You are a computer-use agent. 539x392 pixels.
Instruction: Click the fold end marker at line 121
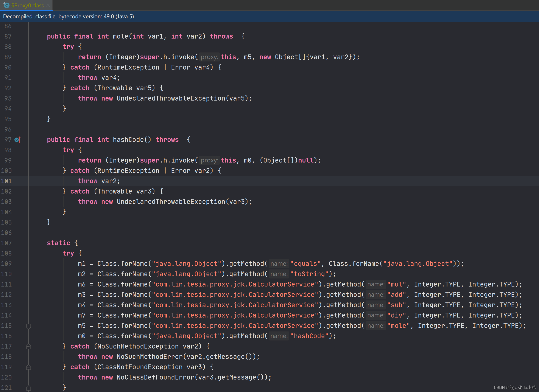click(28, 388)
